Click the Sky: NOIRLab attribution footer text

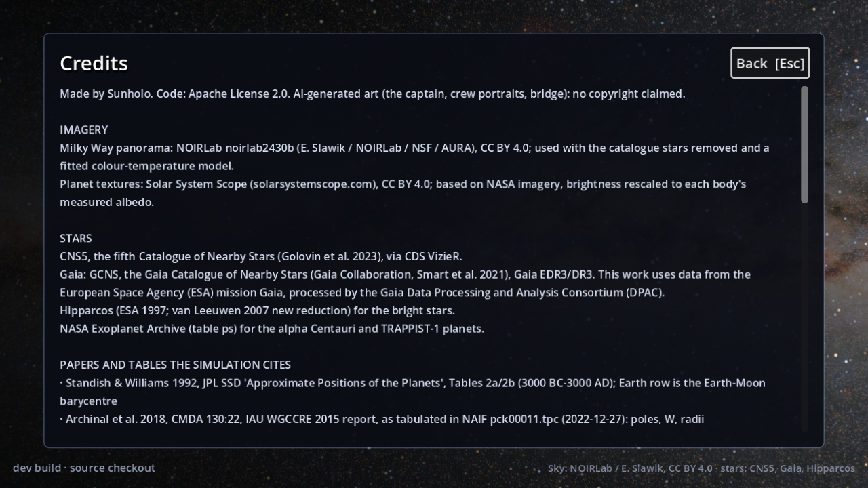[x=701, y=468]
